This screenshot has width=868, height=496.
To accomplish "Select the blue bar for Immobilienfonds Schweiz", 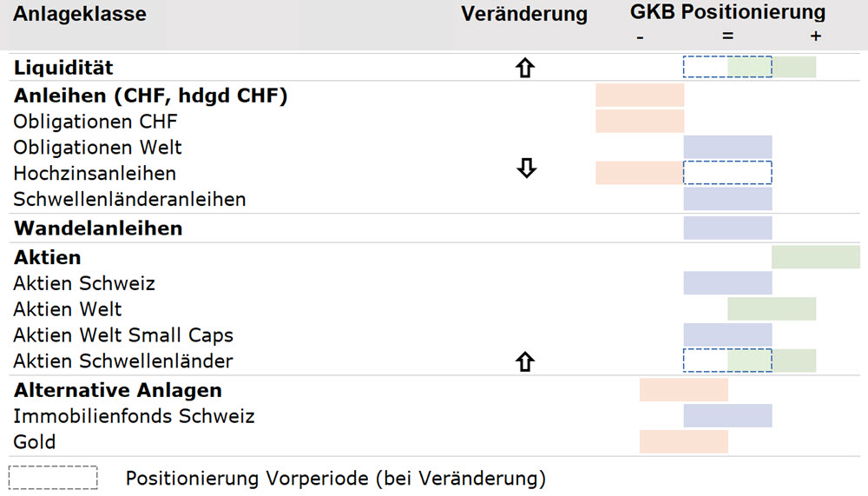I will click(x=727, y=415).
